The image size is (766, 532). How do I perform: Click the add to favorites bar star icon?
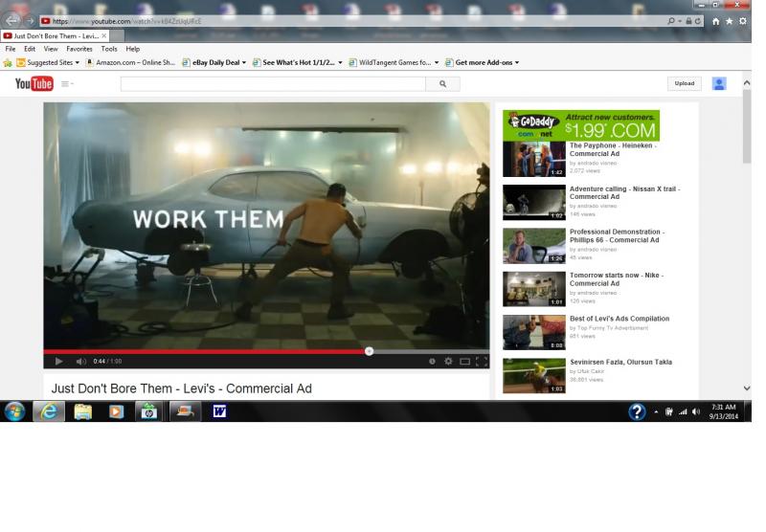tap(8, 62)
